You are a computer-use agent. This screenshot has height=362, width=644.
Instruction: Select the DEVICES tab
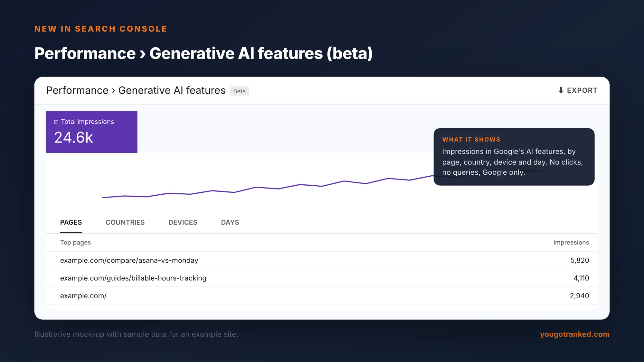(183, 222)
